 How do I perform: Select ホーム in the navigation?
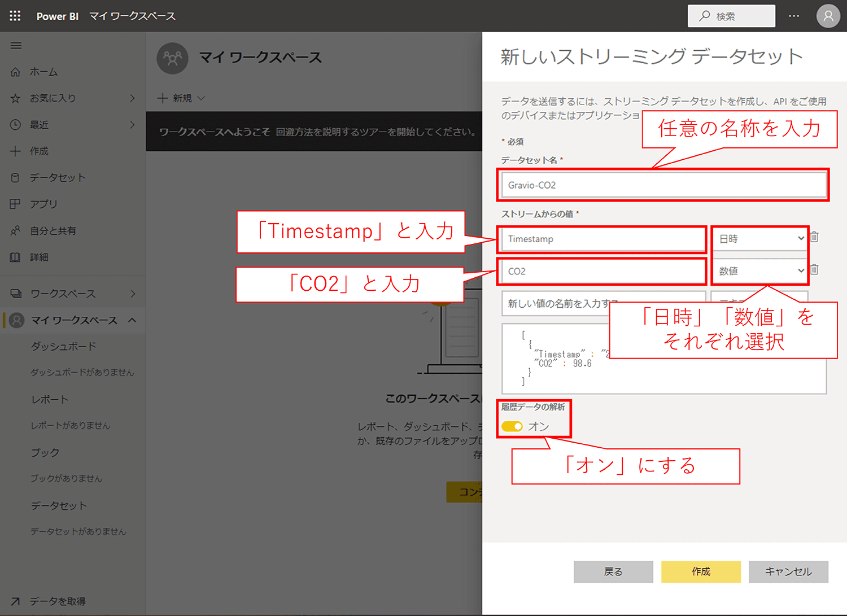[x=43, y=72]
